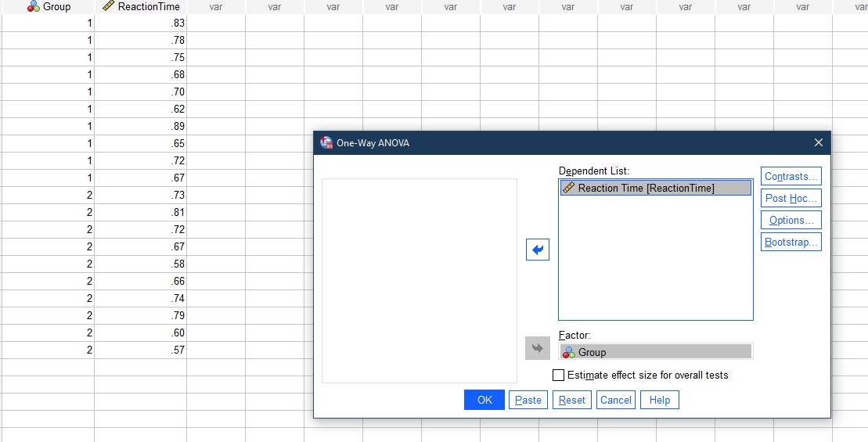Click ruler icon in ReactionTime column header

tap(109, 6)
